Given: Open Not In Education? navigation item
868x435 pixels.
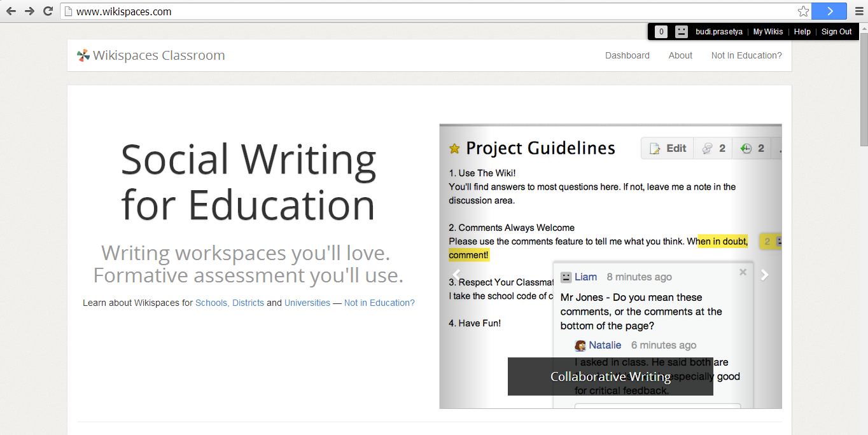Looking at the screenshot, I should click(746, 55).
